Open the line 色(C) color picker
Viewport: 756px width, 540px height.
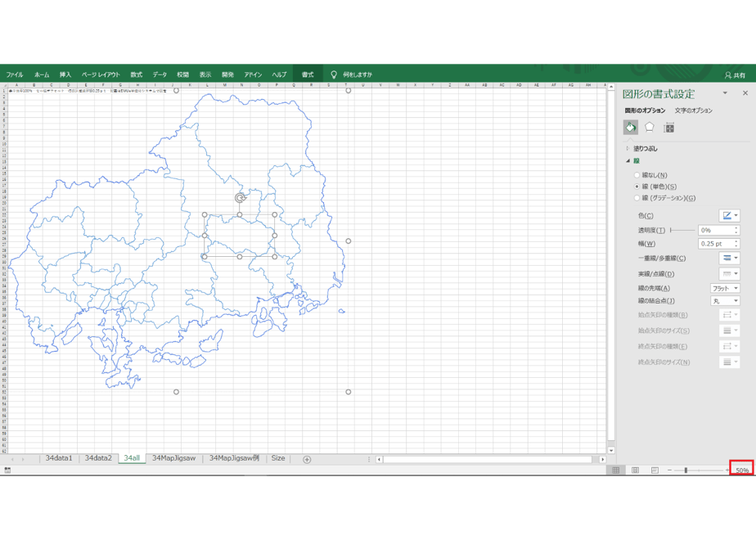[729, 215]
